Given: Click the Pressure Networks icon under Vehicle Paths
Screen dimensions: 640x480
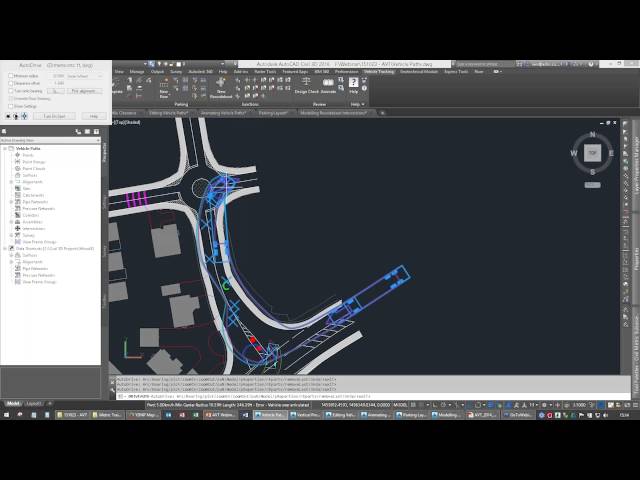Looking at the screenshot, I should tap(18, 208).
